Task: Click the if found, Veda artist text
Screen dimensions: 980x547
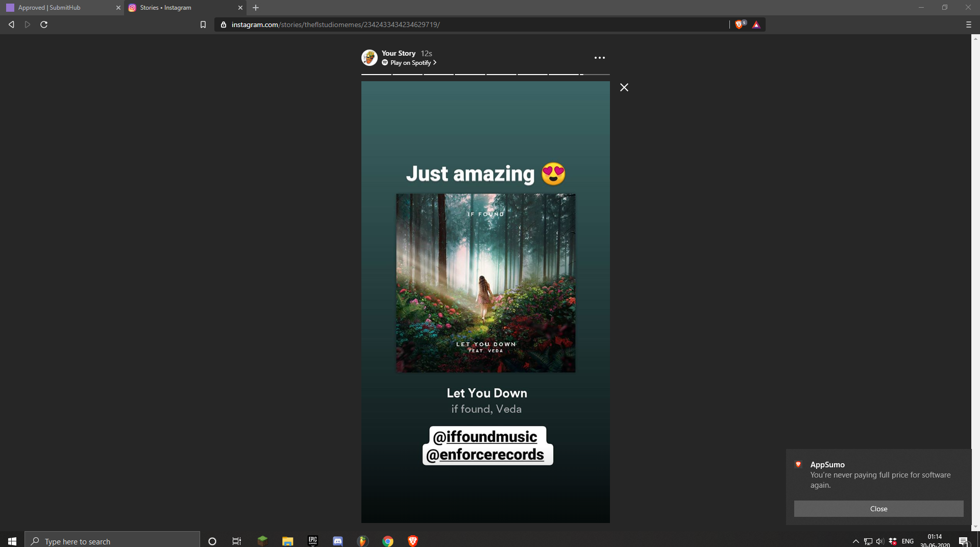Action: (x=486, y=409)
